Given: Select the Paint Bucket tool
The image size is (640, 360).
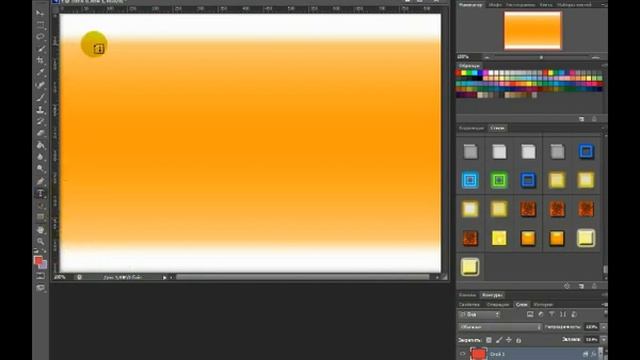Looking at the screenshot, I should [x=40, y=145].
